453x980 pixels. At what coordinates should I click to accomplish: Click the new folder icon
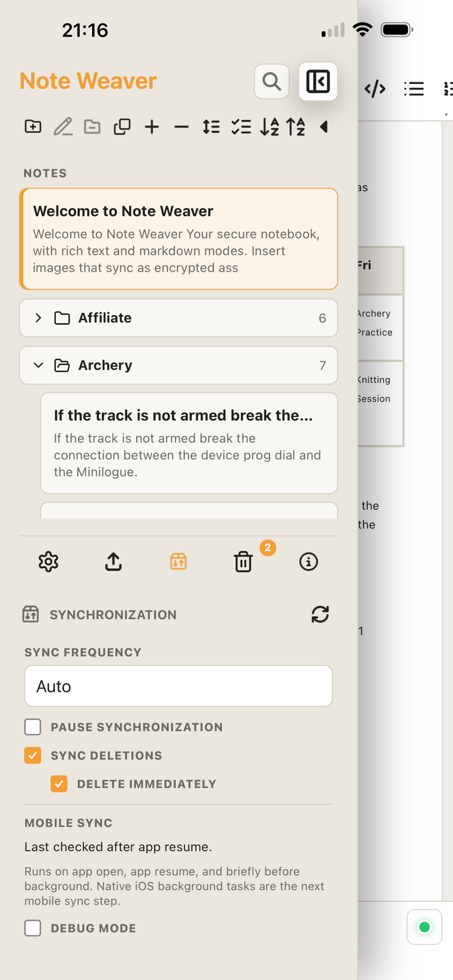point(33,127)
